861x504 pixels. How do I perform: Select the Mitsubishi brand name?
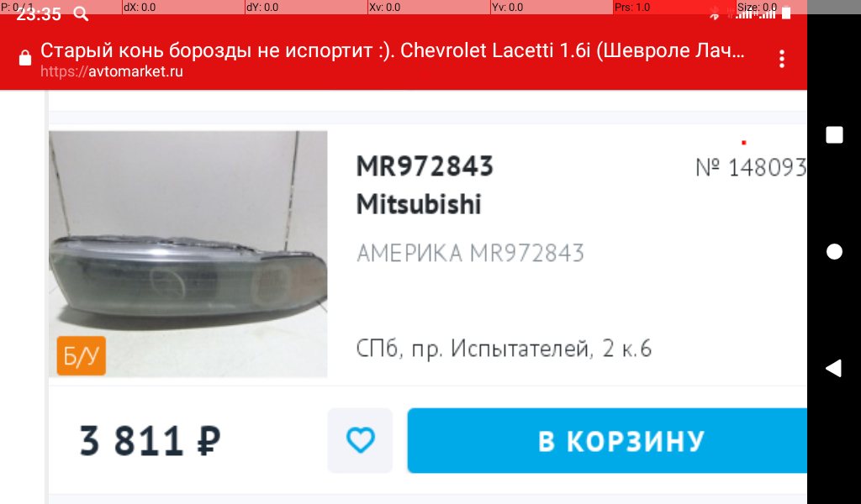(x=419, y=204)
